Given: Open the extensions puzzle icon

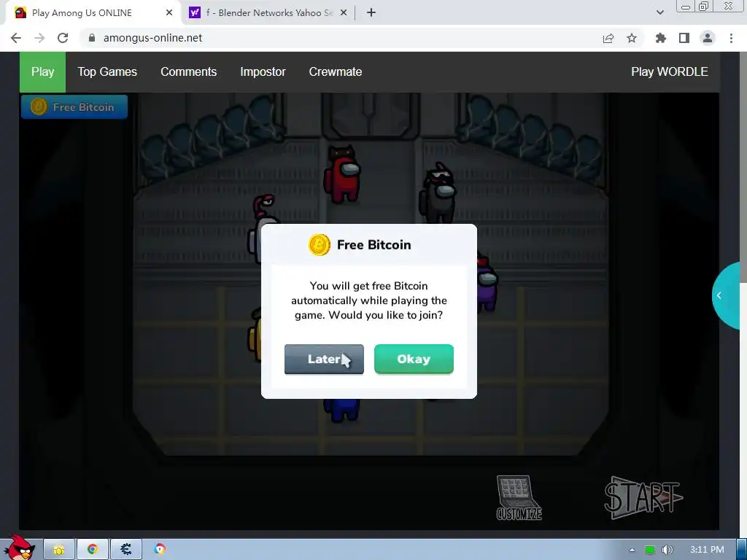Looking at the screenshot, I should click(661, 38).
